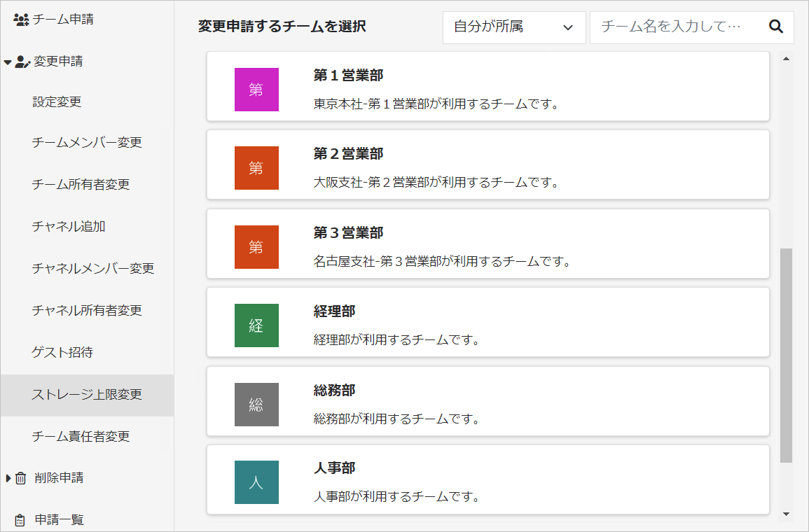The width and height of the screenshot is (809, 532).
Task: Click the magenta 第 icon of 第１営業部
Action: coord(256,90)
